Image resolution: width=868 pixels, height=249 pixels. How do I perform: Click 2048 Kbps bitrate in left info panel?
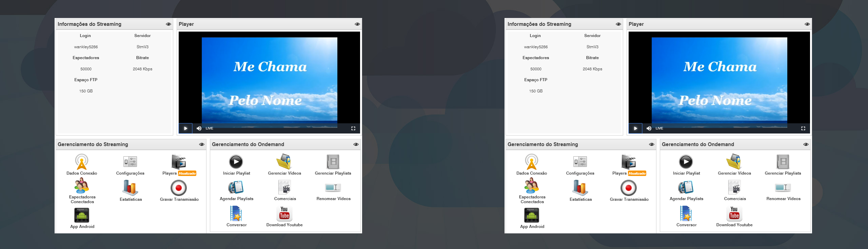pyautogui.click(x=142, y=69)
